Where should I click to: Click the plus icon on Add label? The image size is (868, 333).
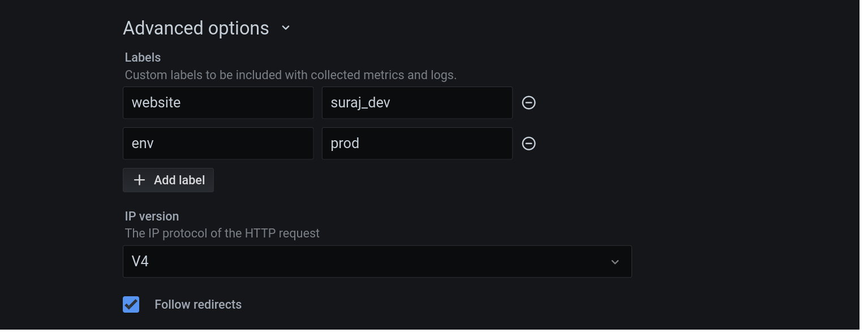click(x=139, y=180)
